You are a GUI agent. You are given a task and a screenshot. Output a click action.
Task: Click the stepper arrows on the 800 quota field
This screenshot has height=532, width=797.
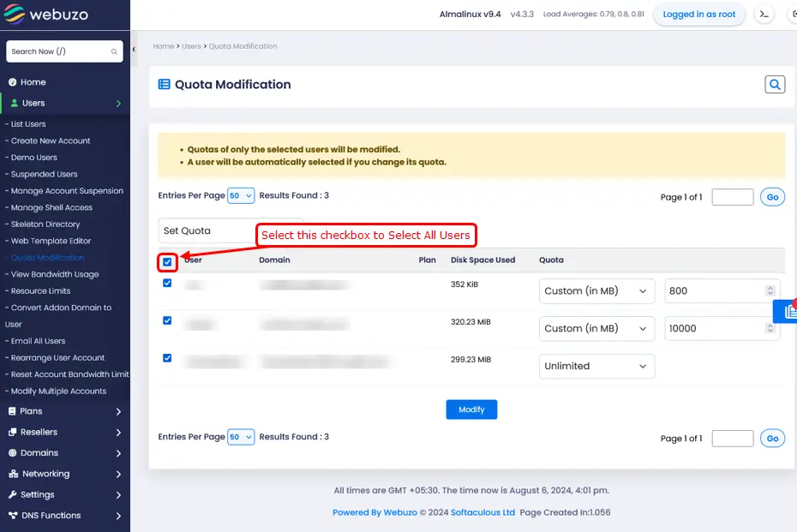(769, 290)
